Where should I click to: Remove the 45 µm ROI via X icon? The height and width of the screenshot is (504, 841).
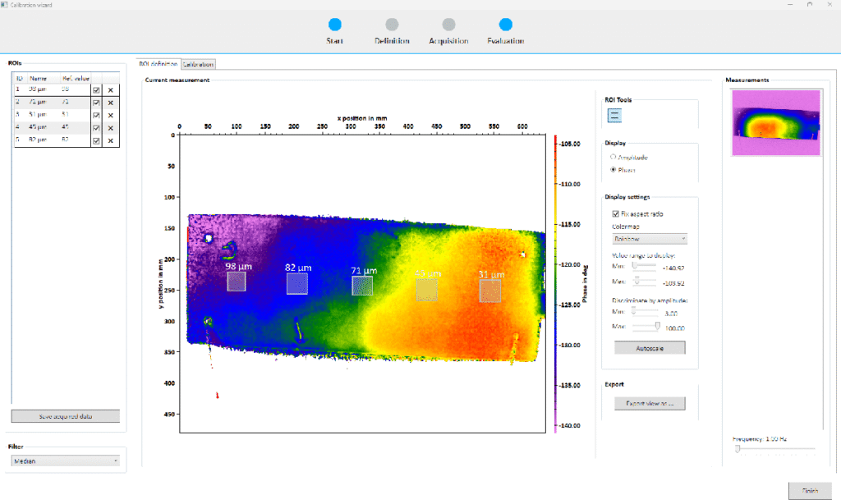coord(110,127)
